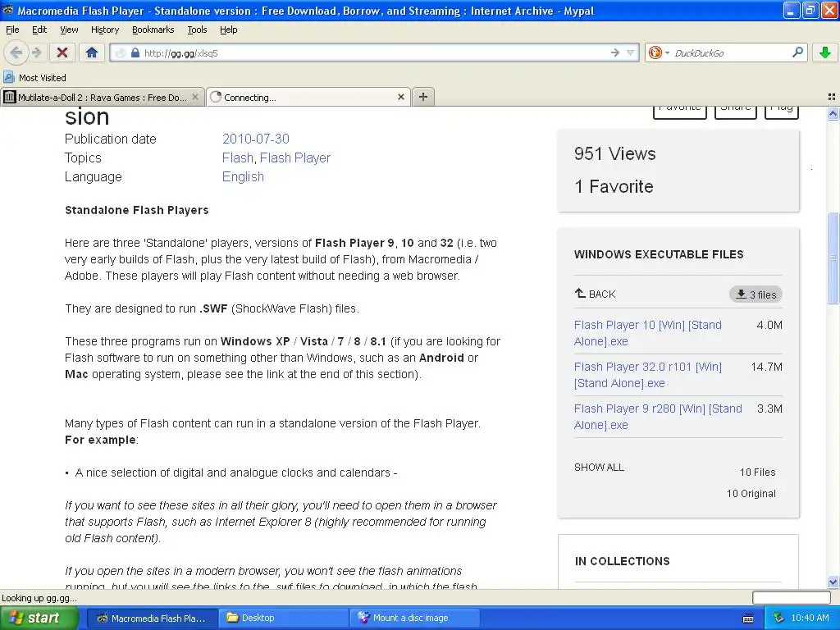Open the Tools menu
Viewport: 840px width, 630px height.
[197, 30]
